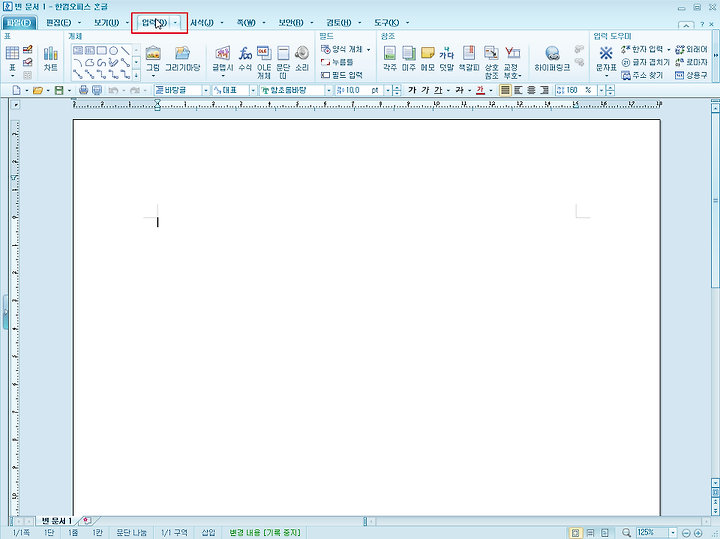Image resolution: width=720 pixels, height=539 pixels.
Task: Expand the 함초롬바탕 font dropdown
Action: [x=328, y=90]
